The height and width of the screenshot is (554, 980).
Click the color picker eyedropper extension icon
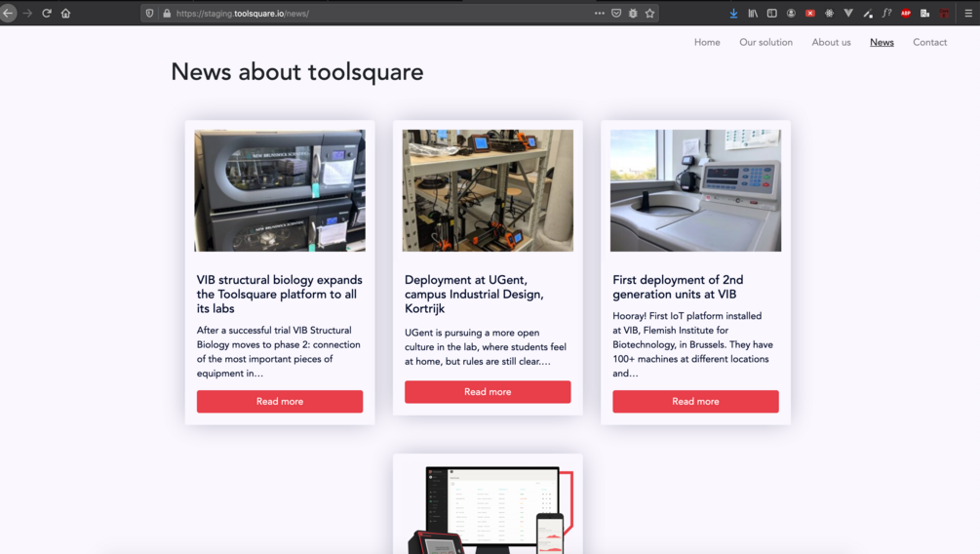[868, 13]
